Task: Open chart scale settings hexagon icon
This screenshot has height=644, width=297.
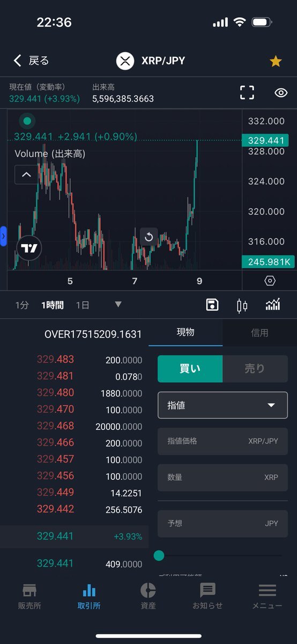Action: click(x=270, y=281)
